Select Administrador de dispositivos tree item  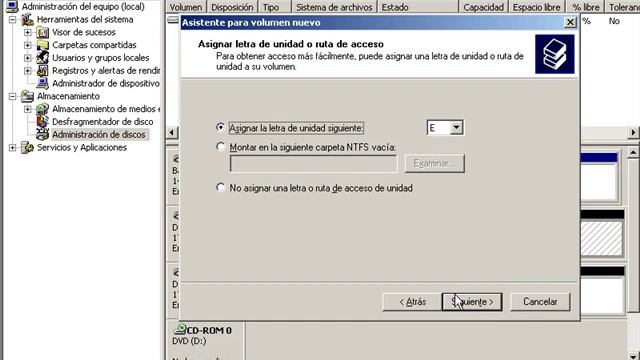106,83
